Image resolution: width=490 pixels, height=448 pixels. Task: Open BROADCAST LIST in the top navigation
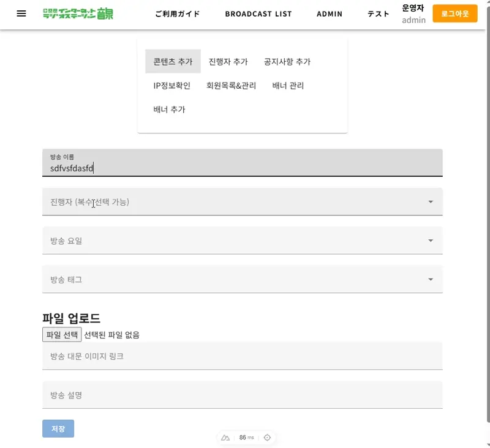point(258,13)
